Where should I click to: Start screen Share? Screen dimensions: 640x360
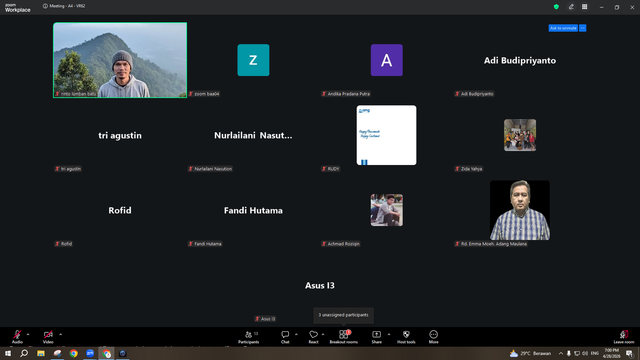376,337
